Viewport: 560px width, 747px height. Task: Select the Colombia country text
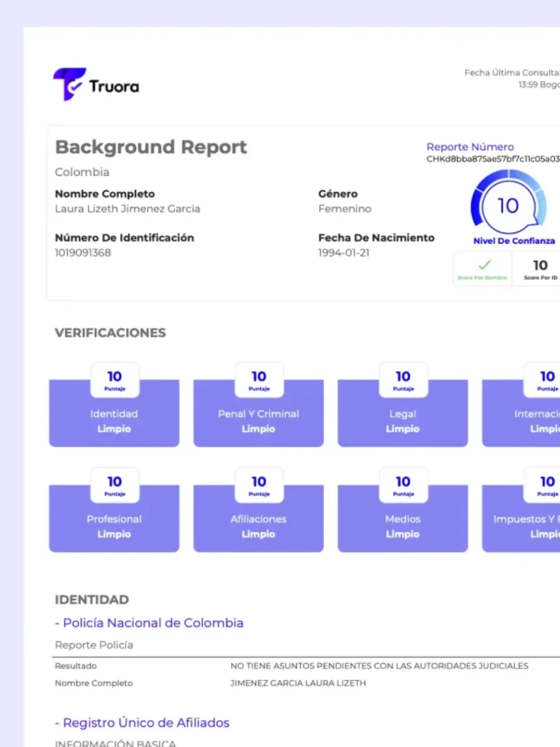pos(82,172)
